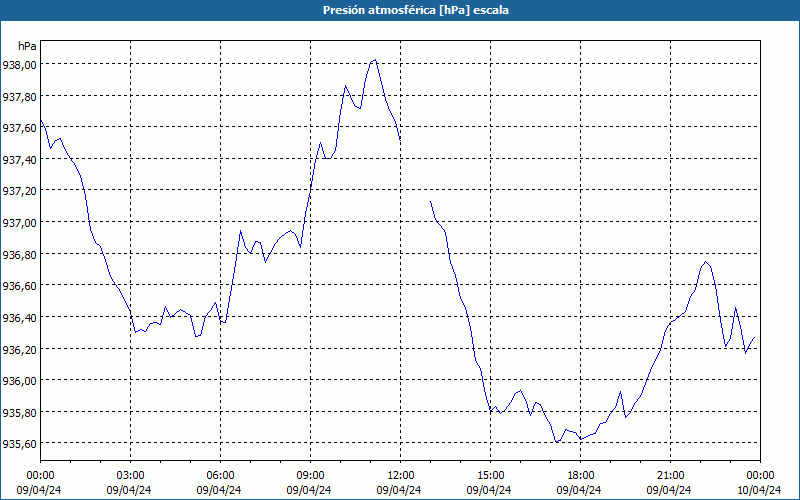800x500 pixels.
Task: Click the 09/04/24 date below 12:00
Action: pos(399,490)
